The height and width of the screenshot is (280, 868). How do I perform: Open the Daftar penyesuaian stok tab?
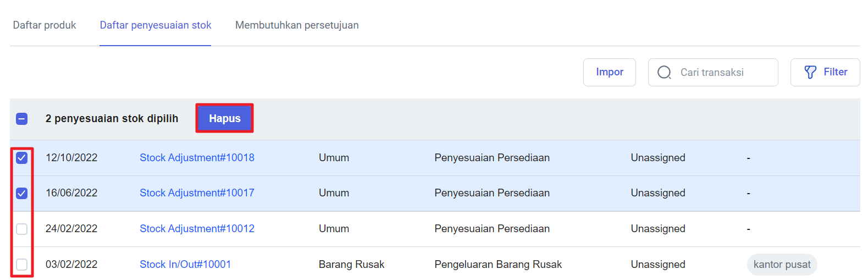pyautogui.click(x=156, y=25)
